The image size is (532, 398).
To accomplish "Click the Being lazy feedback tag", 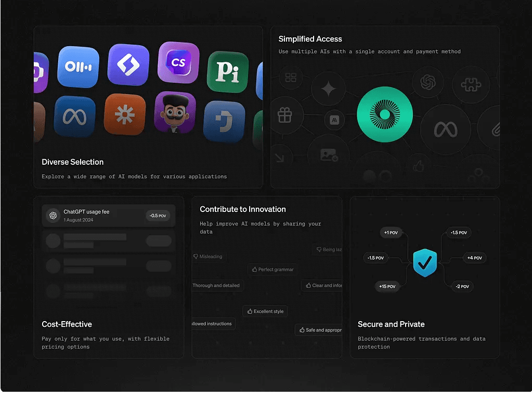I will [x=327, y=249].
